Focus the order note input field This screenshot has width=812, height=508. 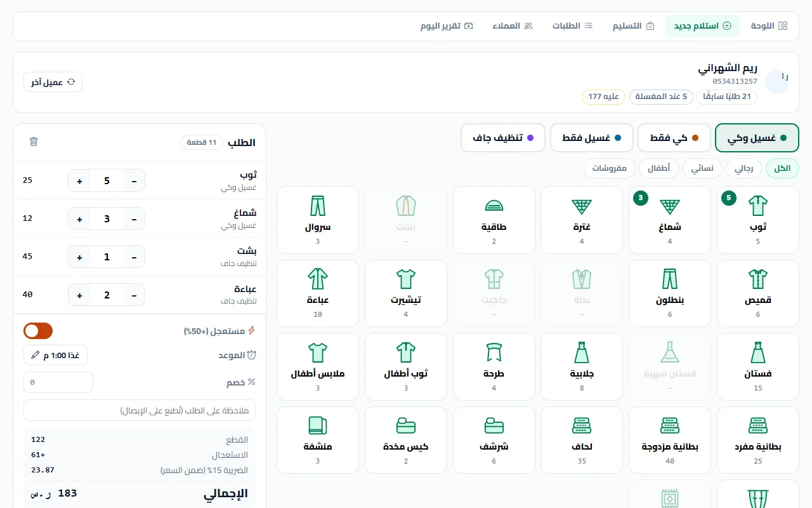140,410
